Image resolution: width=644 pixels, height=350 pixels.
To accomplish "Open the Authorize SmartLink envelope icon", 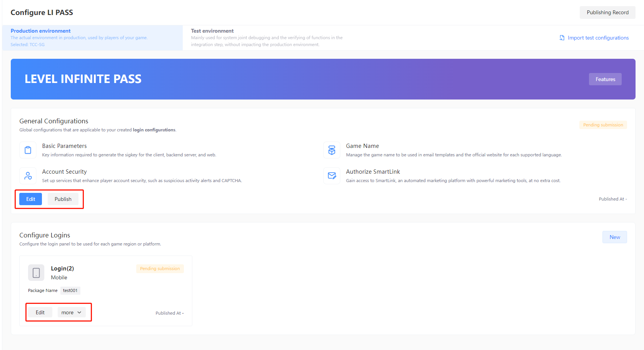I will pyautogui.click(x=332, y=176).
